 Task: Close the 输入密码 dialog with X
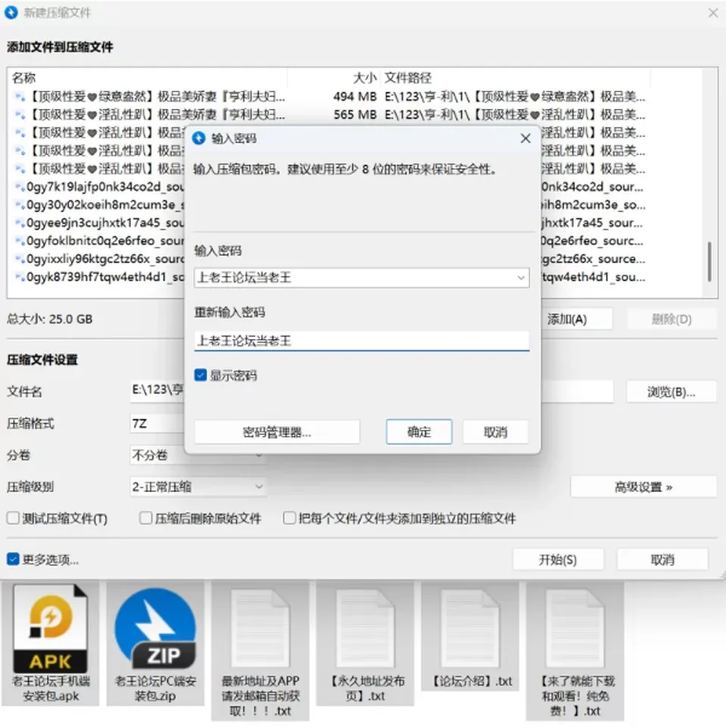pyautogui.click(x=525, y=138)
